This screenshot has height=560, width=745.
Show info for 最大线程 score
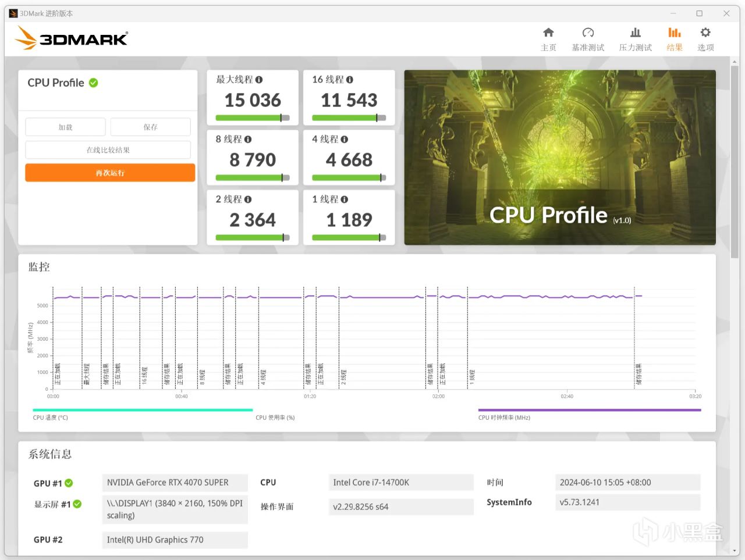click(x=259, y=80)
